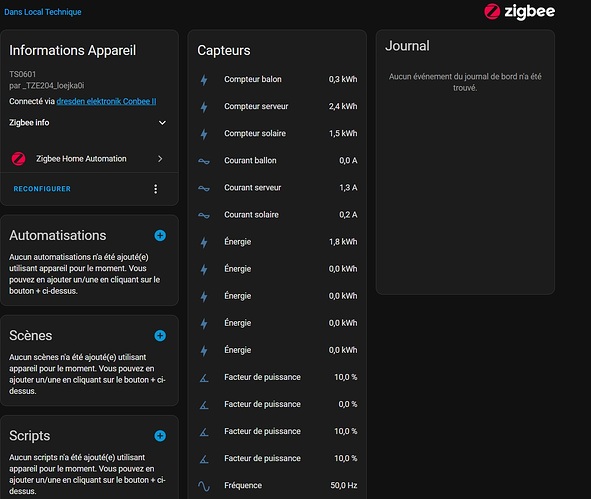This screenshot has height=499, width=591.
Task: Add a new scene with plus icon
Action: (x=160, y=335)
